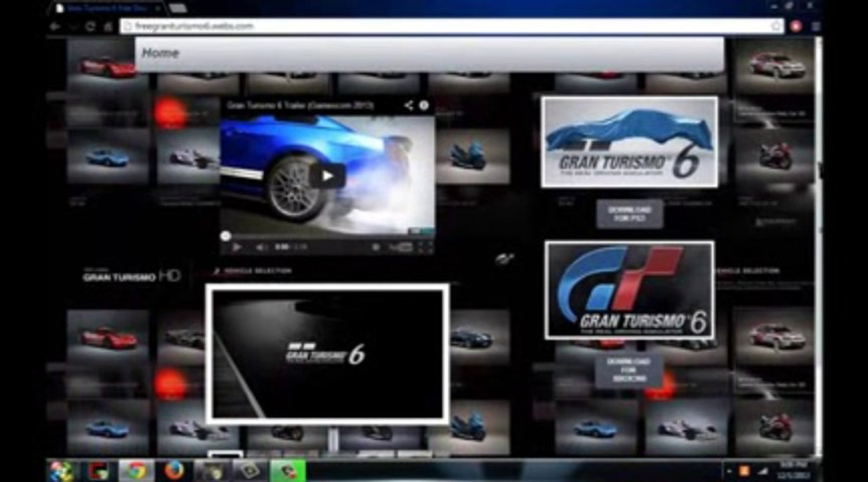This screenshot has height=482, width=868.
Task: Reload the page
Action: [90, 27]
